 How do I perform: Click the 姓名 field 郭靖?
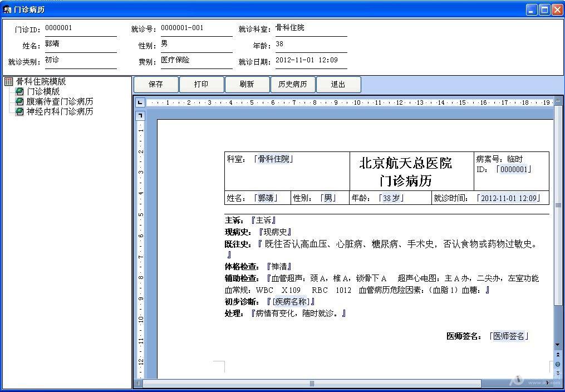(x=81, y=46)
